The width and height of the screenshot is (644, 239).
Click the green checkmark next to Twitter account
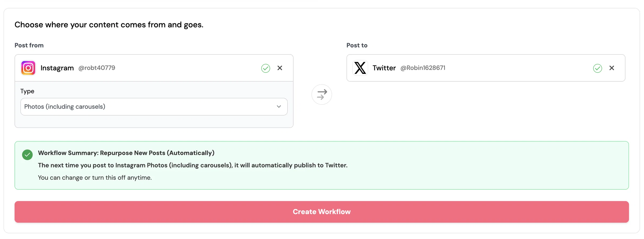[x=598, y=68]
